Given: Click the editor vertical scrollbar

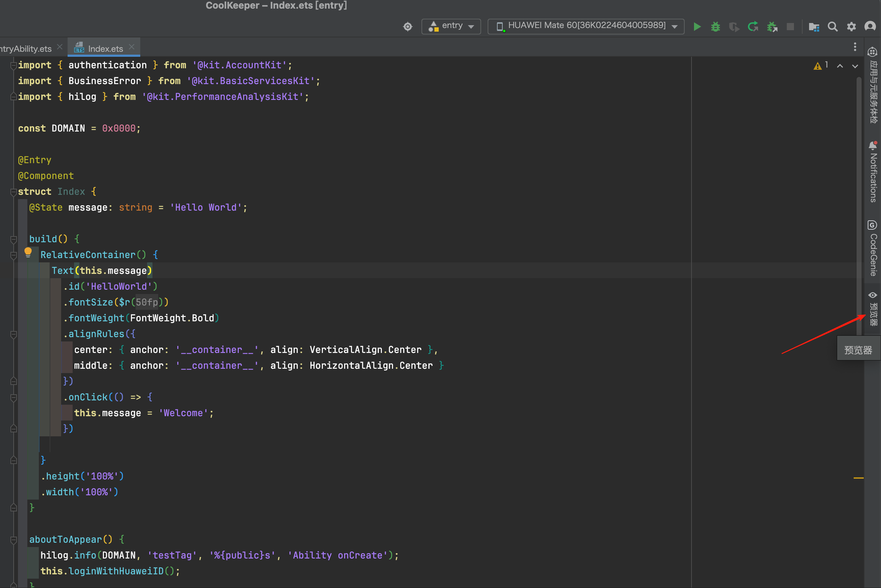Looking at the screenshot, I should pos(859,206).
